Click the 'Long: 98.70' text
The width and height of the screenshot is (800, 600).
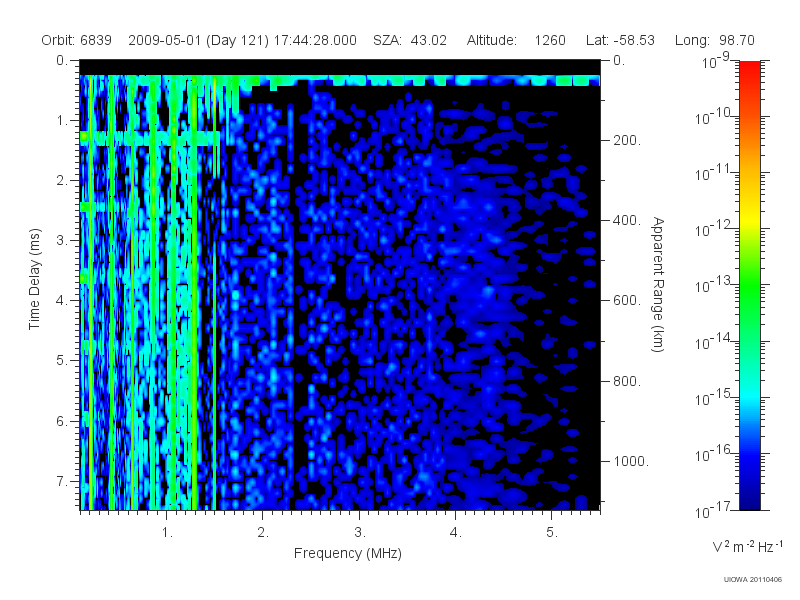click(x=714, y=40)
